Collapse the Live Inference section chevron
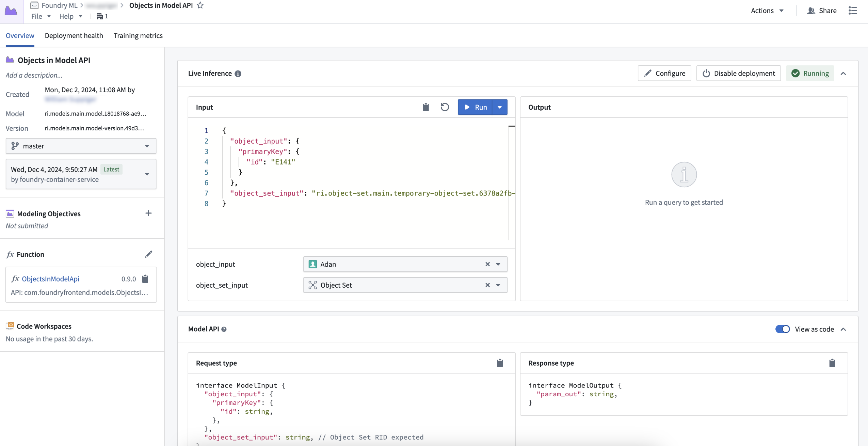Screen dimensions: 868x446 [843, 74]
